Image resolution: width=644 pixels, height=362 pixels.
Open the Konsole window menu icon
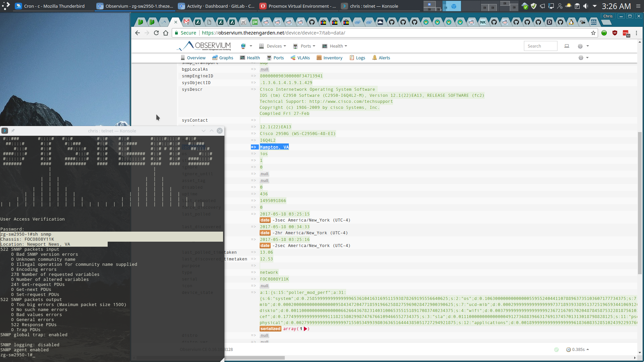pyautogui.click(x=5, y=131)
